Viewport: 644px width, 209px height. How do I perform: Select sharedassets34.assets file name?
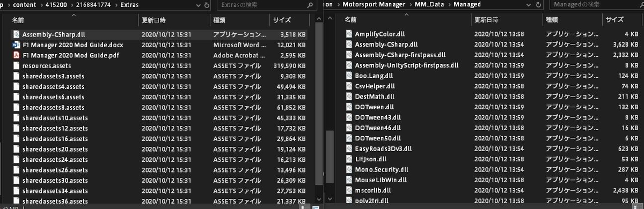[55, 191]
